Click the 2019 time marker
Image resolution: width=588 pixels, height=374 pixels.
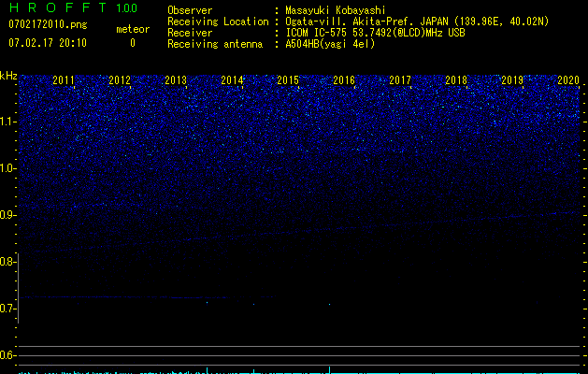tap(512, 79)
